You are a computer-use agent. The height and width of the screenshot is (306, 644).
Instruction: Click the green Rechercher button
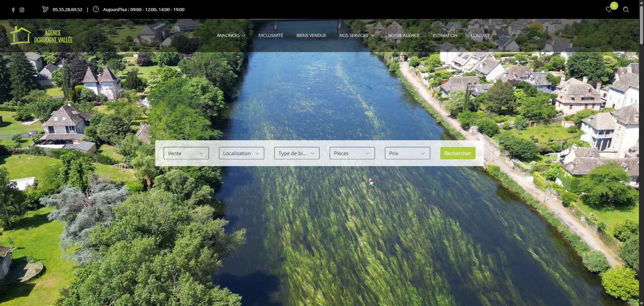[458, 153]
